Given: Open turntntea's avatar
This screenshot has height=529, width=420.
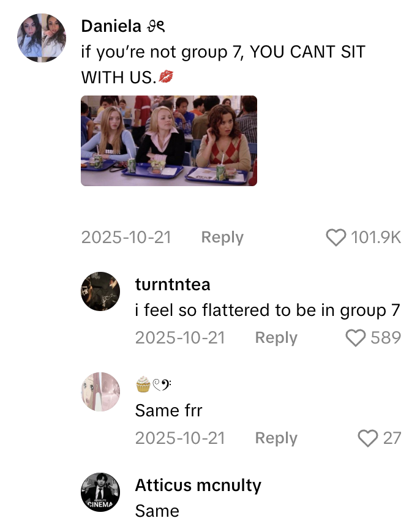Looking at the screenshot, I should click(x=100, y=291).
